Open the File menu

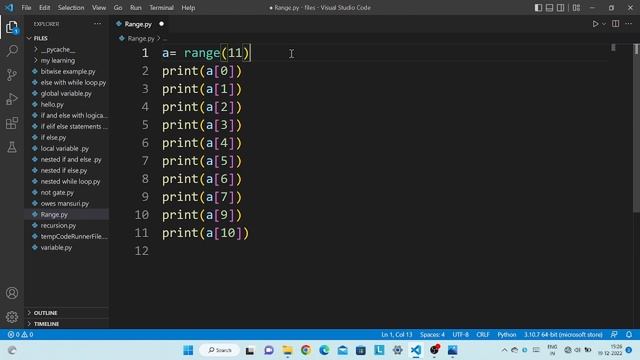pyautogui.click(x=26, y=8)
